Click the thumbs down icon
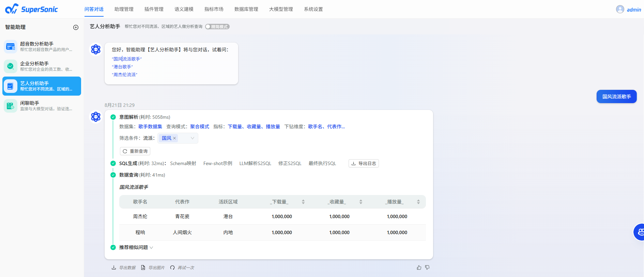 (427, 267)
